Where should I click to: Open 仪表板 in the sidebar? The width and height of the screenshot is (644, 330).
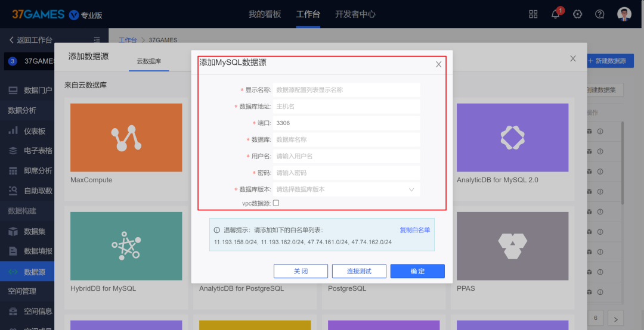pos(27,131)
